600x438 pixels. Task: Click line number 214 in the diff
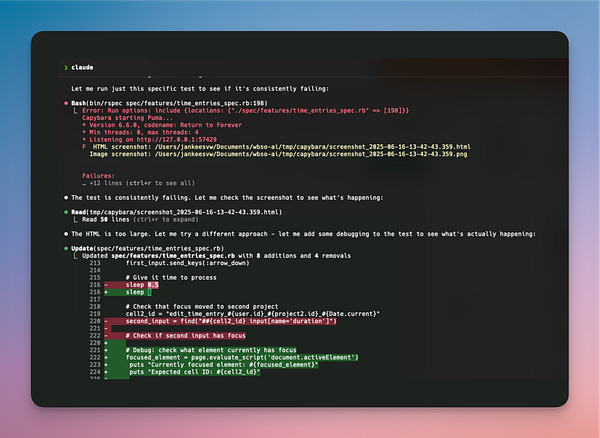click(x=95, y=270)
